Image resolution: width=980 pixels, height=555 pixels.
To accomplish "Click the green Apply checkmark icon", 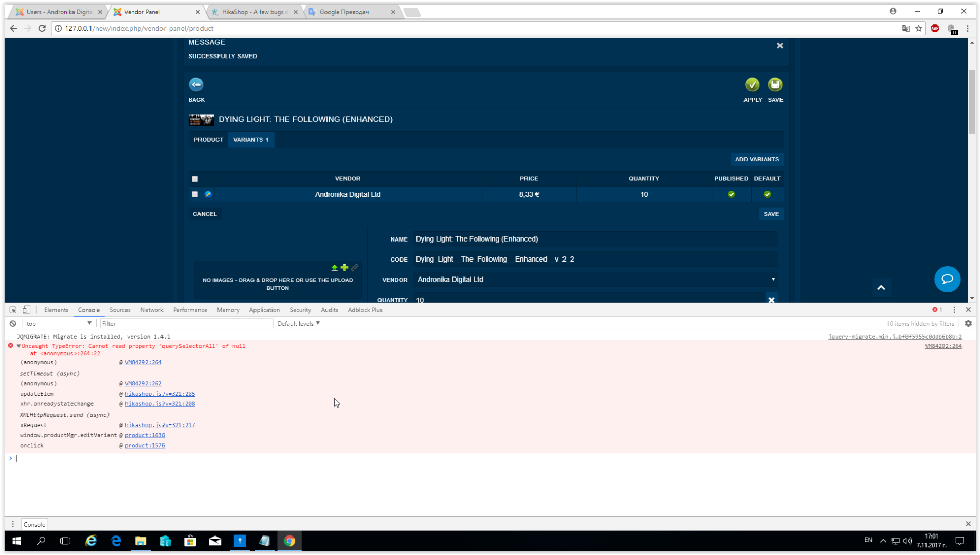I will coord(752,84).
